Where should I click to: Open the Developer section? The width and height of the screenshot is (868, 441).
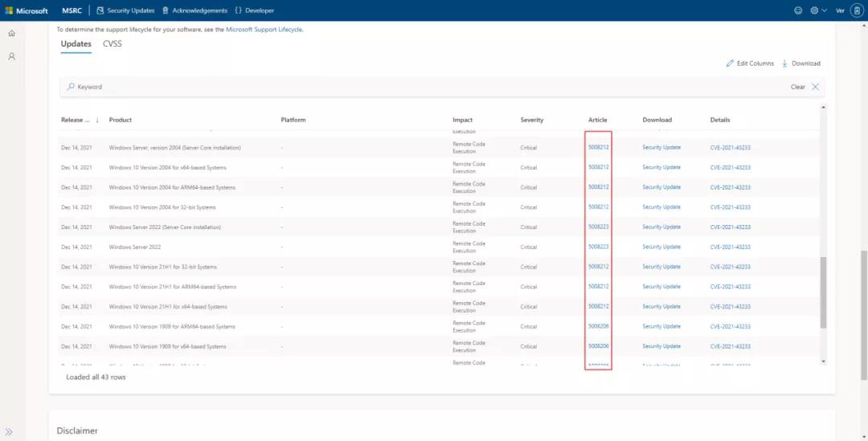pyautogui.click(x=255, y=10)
